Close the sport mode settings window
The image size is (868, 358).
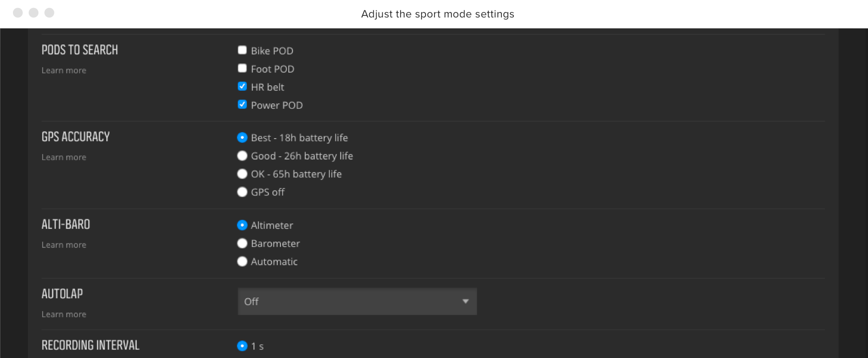(18, 12)
